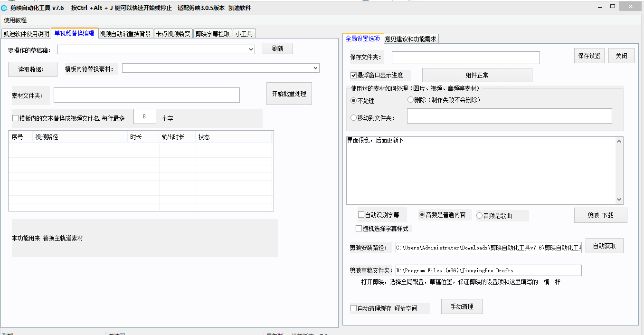Toggle 悬浮窗口显示进度 checkbox
644x335 pixels.
(353, 75)
